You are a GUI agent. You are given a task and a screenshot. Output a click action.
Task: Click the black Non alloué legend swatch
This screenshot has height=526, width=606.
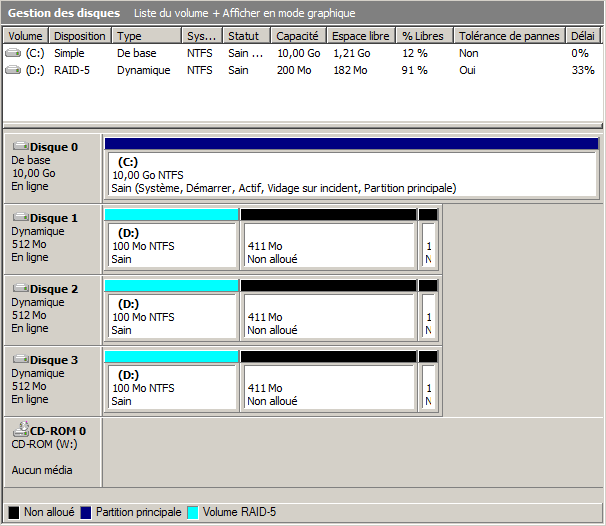[14, 512]
